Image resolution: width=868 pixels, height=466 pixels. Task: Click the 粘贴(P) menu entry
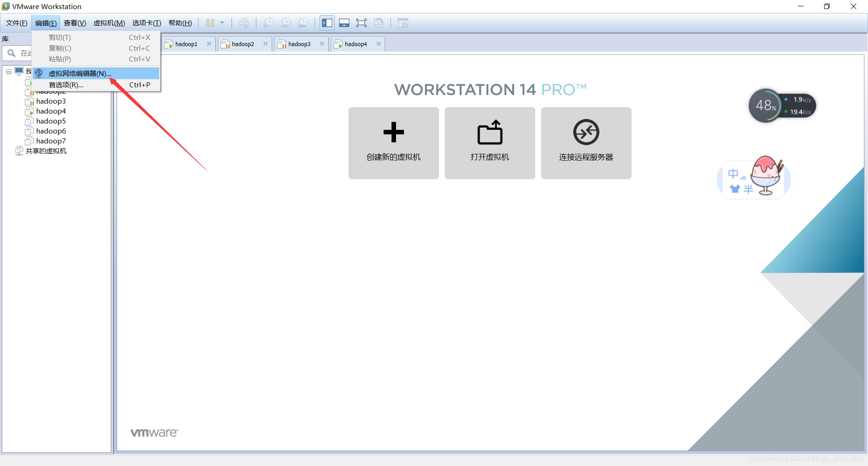click(96, 59)
